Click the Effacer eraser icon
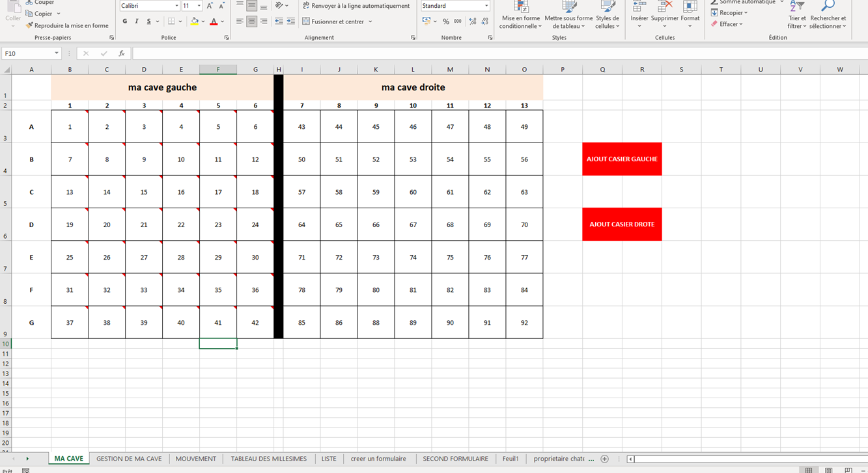Screen dimensions: 868x473 tap(715, 24)
